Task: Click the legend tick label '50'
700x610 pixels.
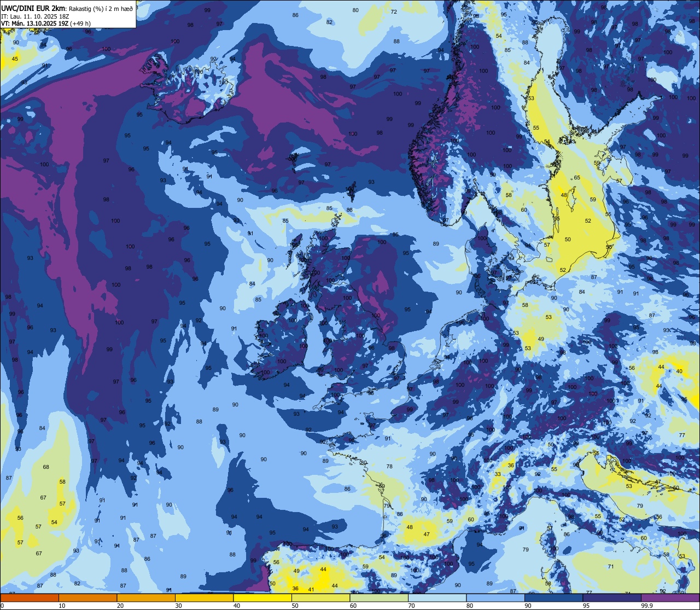Action: point(295,606)
